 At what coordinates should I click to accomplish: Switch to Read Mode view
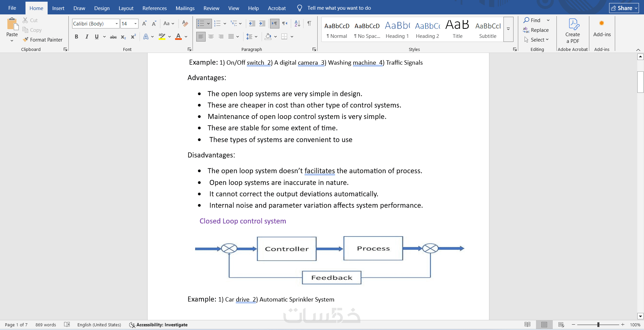click(x=528, y=325)
